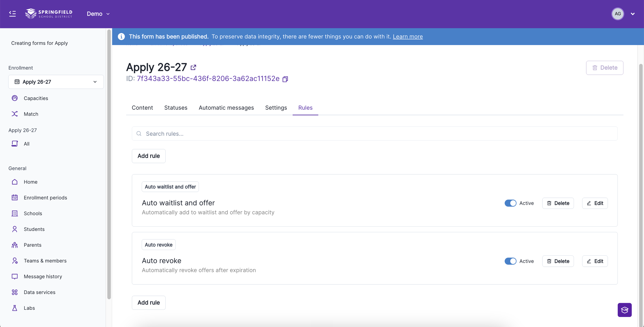Image resolution: width=644 pixels, height=327 pixels.
Task: Click the main page vertical scrollbar
Action: 641,195
